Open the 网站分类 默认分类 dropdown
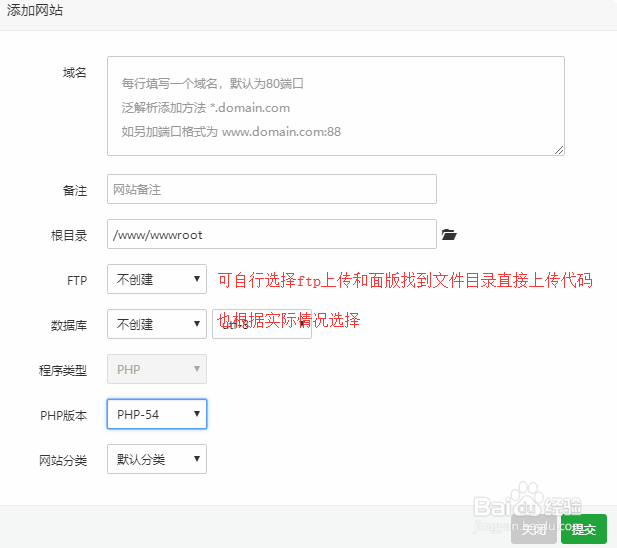The width and height of the screenshot is (617, 548). click(157, 459)
